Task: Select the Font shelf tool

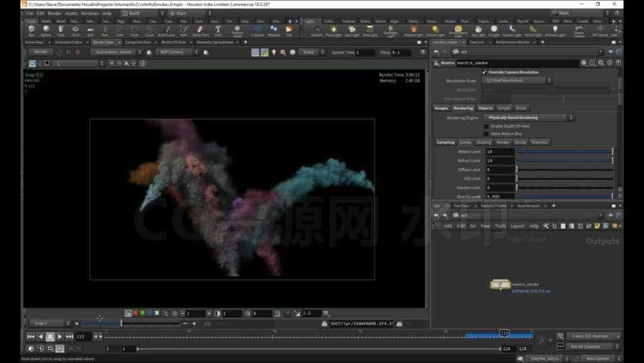Action: [x=218, y=31]
